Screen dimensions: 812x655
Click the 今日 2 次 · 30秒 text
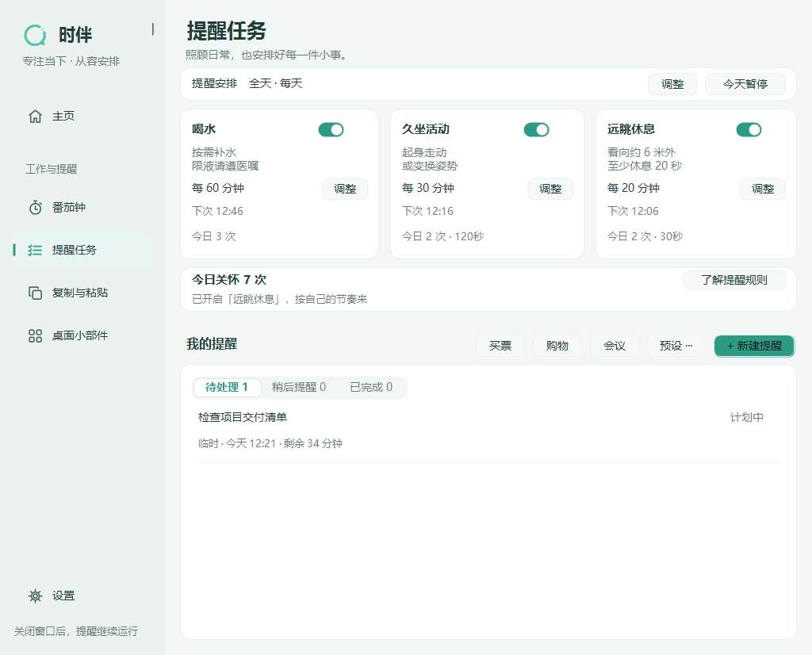(645, 236)
